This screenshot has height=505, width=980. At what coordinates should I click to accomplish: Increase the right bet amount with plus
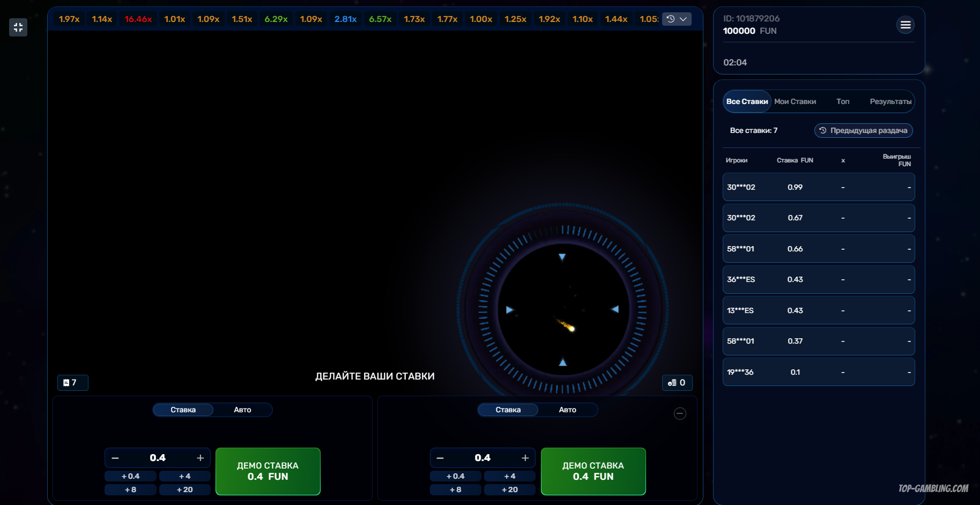[525, 458]
